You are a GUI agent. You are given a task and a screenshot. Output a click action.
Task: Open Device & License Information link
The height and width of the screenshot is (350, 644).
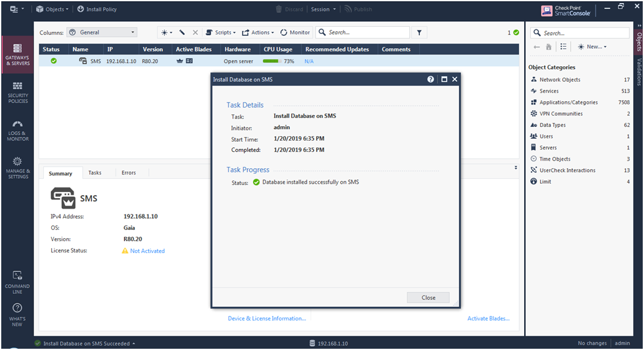267,318
